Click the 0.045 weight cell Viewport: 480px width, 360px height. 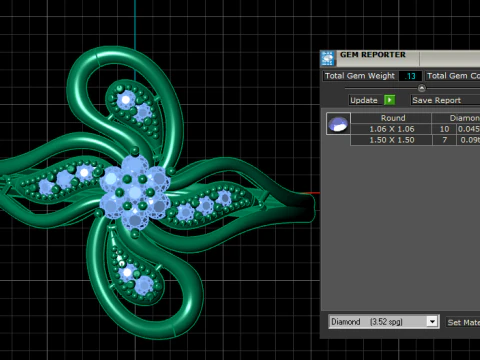tap(468, 129)
